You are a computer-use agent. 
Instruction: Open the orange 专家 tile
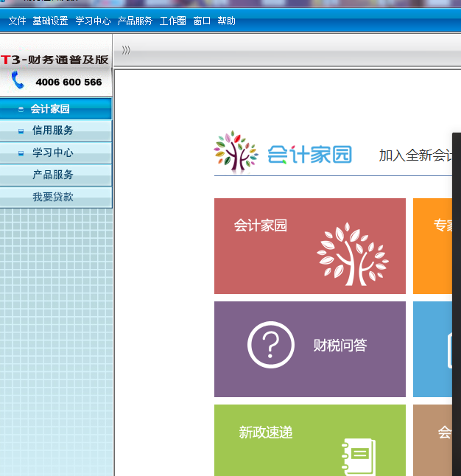point(432,246)
